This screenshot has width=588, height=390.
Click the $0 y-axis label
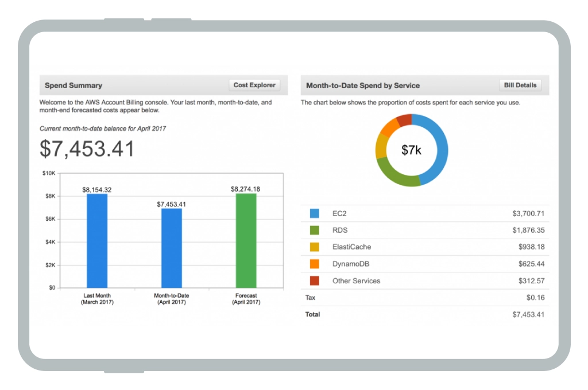tap(52, 288)
